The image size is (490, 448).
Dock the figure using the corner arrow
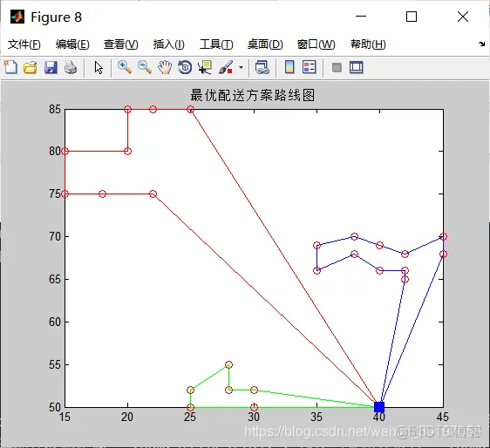coord(481,44)
